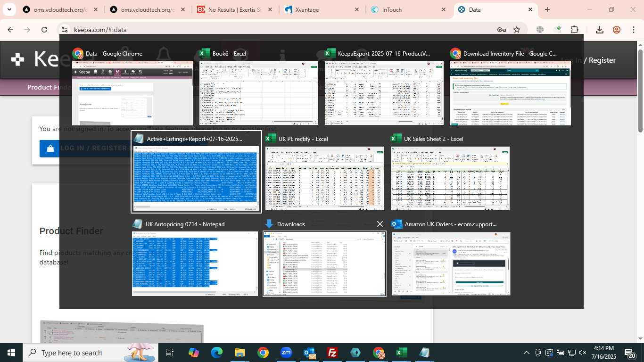The height and width of the screenshot is (362, 644).
Task: Show hidden system tray icons
Action: pos(527,353)
